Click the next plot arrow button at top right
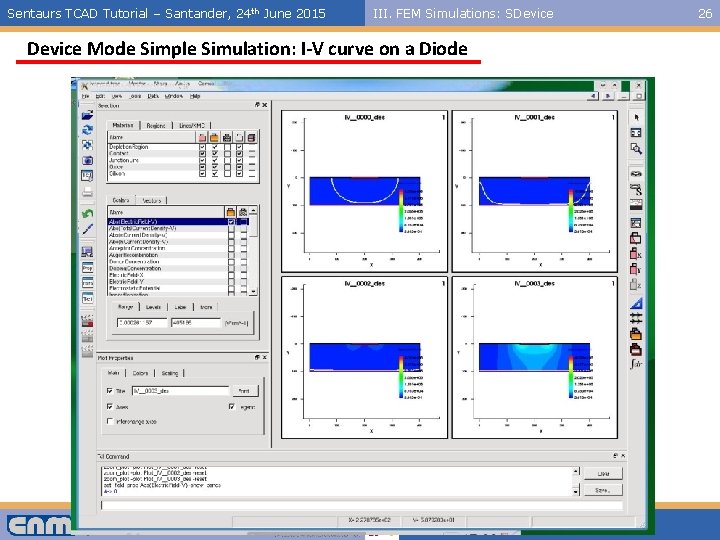 point(608,96)
